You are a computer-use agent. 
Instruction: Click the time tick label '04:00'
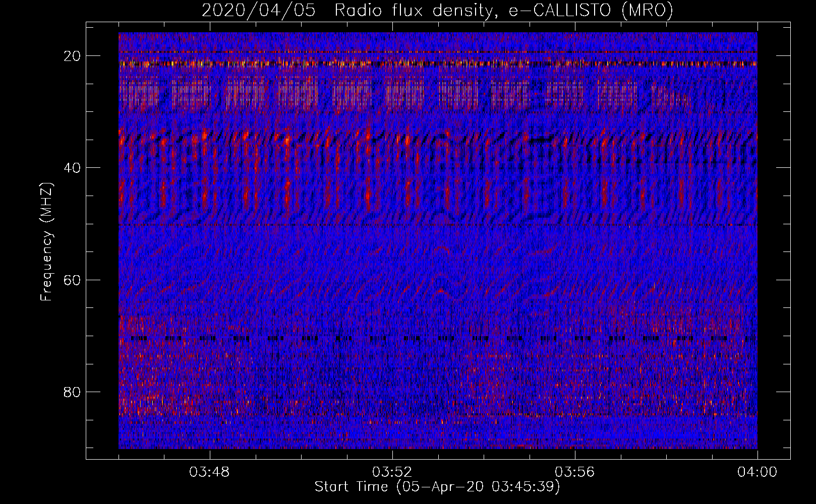(757, 472)
